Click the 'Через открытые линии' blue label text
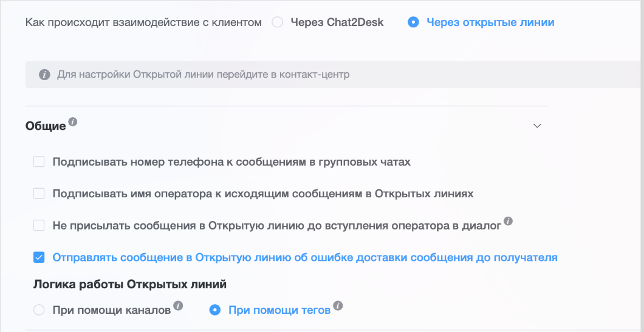644x332 pixels. 490,22
